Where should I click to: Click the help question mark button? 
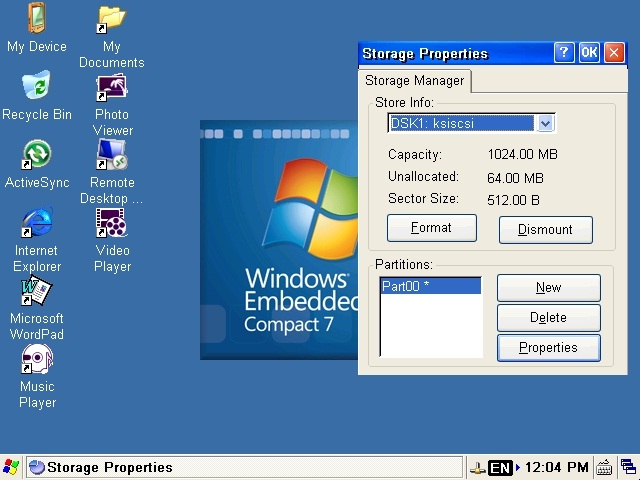pos(564,52)
